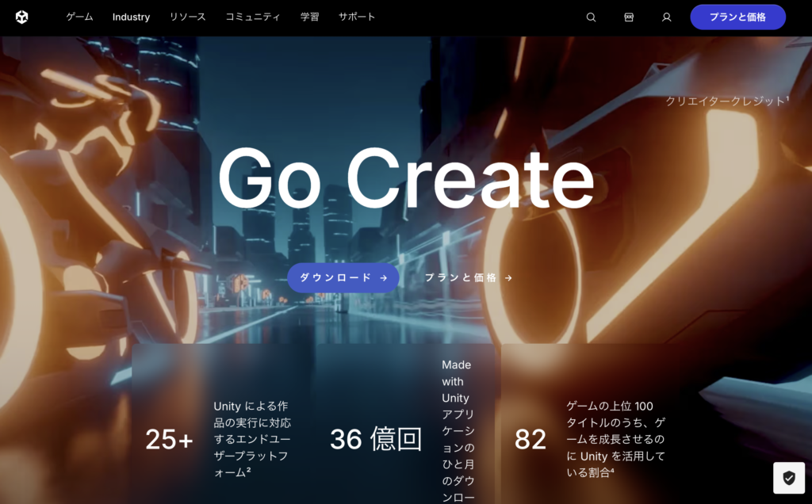Viewport: 812px width, 504px height.
Task: Click the Unity logo in the header
Action: [21, 17]
